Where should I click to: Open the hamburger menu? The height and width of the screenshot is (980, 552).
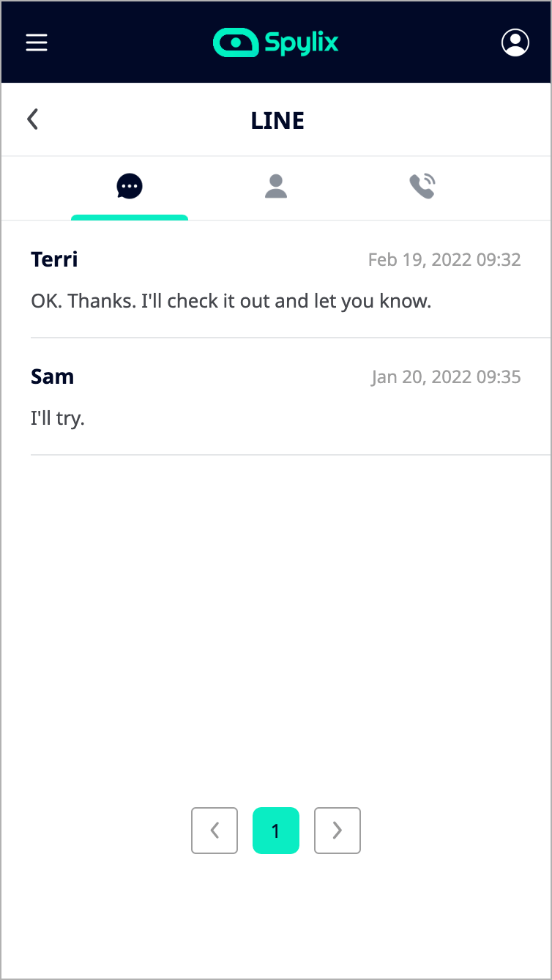[x=37, y=42]
